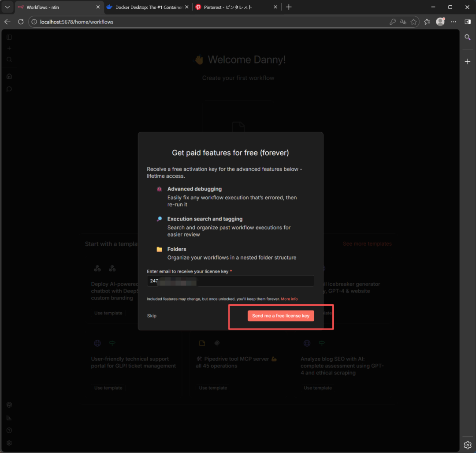Open the browser tab search chevron
This screenshot has width=476, height=453.
(x=7, y=7)
